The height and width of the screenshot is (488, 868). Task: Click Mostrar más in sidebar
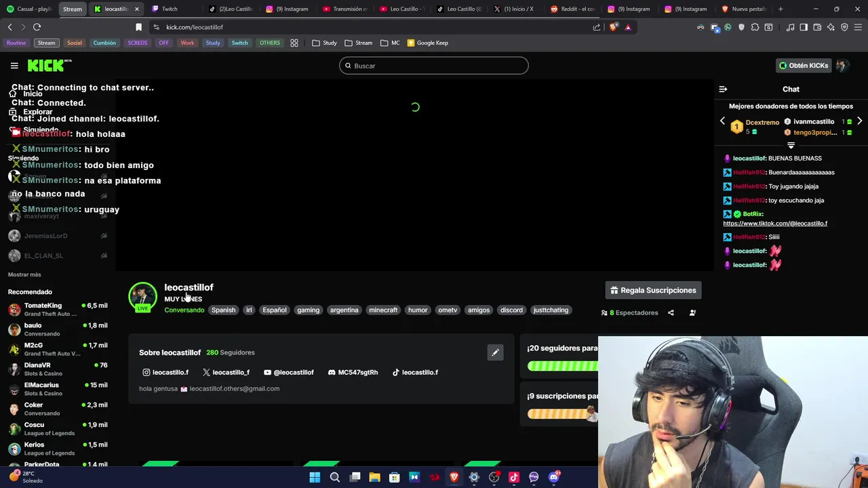click(x=24, y=274)
